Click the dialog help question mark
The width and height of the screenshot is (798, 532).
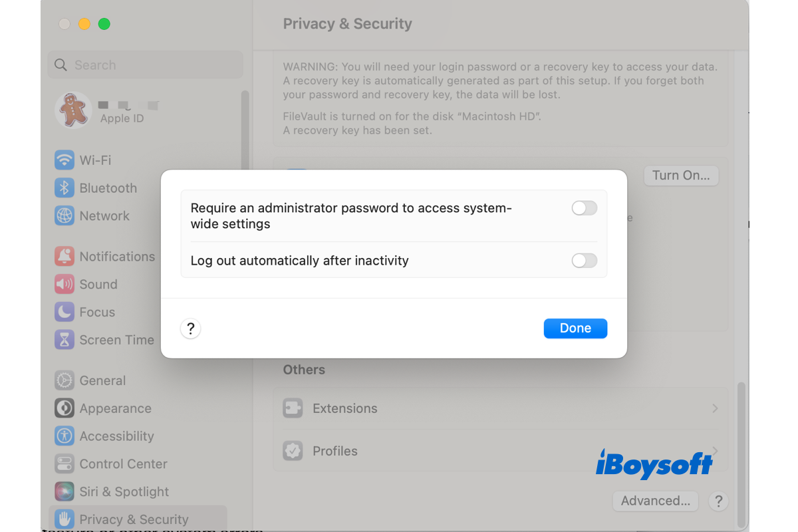(191, 329)
